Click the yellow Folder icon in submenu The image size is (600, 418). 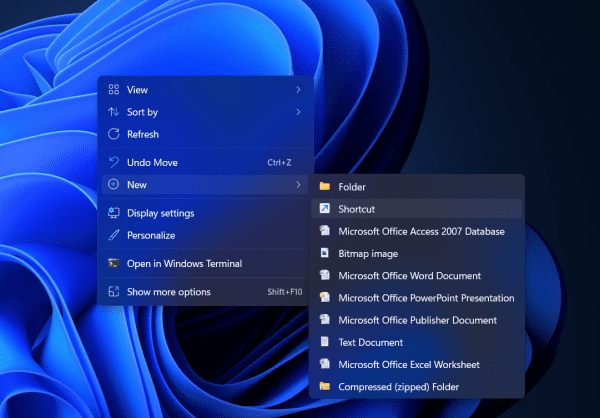324,187
